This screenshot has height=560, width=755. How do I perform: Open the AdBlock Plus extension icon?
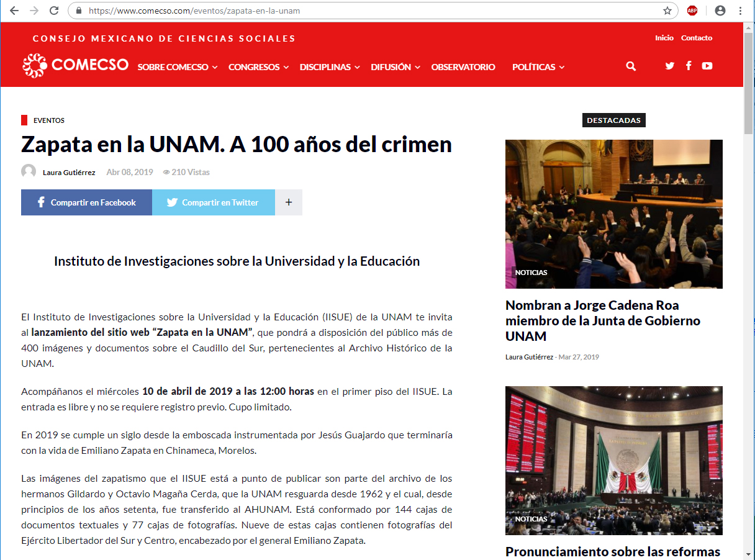[x=692, y=11]
